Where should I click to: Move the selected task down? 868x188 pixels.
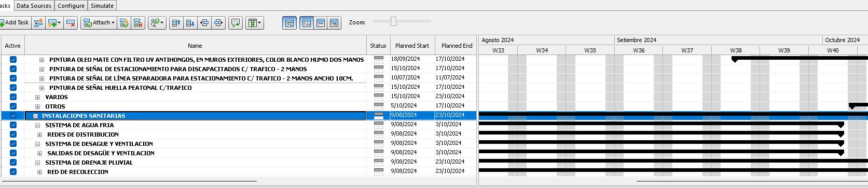[x=190, y=23]
